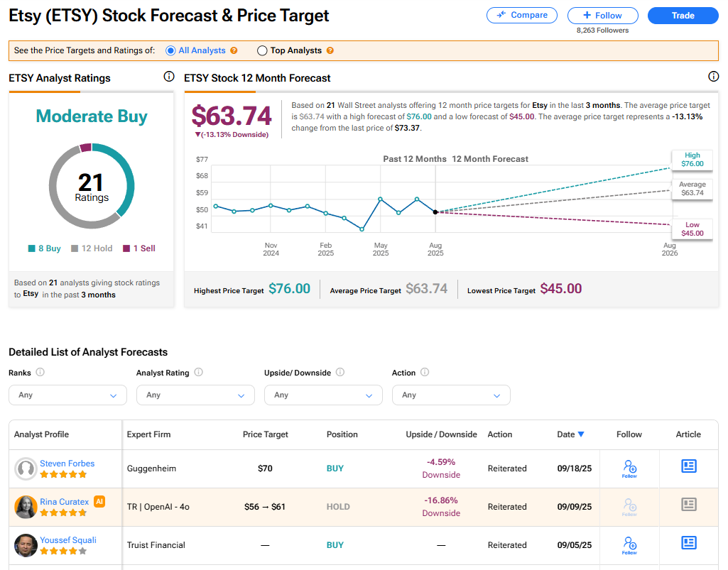Sort table by Date column arrow
728x570 pixels.
581,434
